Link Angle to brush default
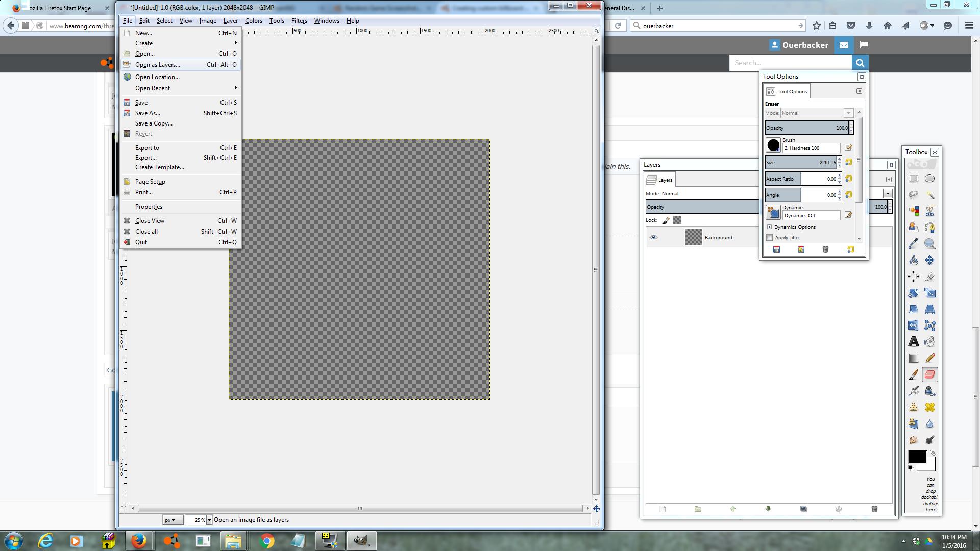 848,195
